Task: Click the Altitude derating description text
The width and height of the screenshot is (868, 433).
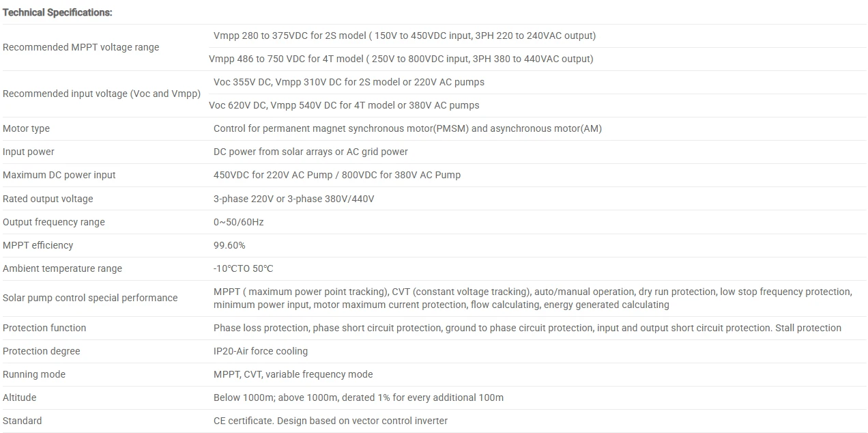Action: click(358, 397)
